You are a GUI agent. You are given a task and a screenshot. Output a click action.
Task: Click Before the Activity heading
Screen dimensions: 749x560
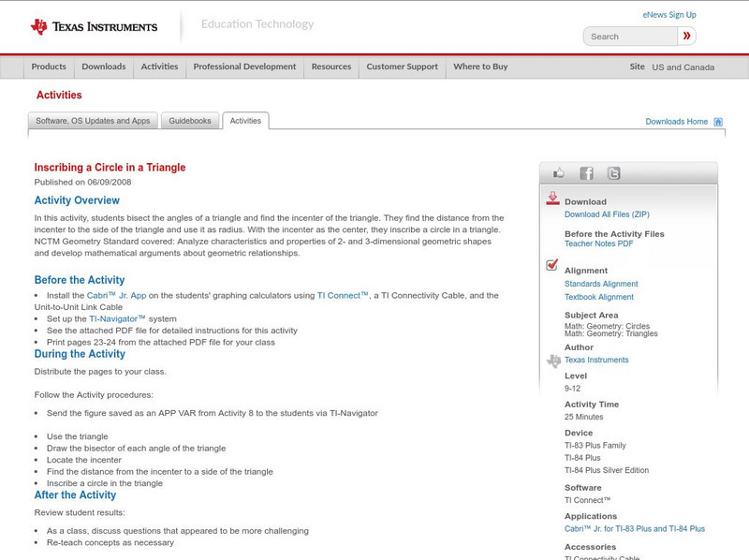(80, 280)
